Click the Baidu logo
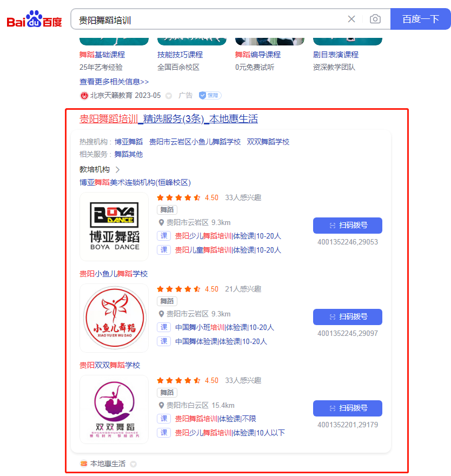This screenshot has width=451, height=476. point(34,19)
